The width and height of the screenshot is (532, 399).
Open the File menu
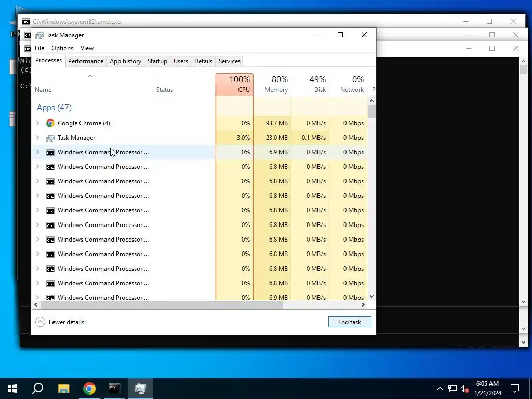(39, 48)
